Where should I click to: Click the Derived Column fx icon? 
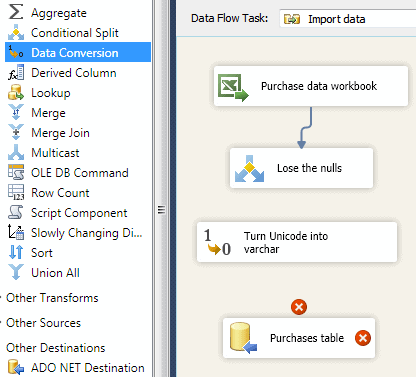16,72
